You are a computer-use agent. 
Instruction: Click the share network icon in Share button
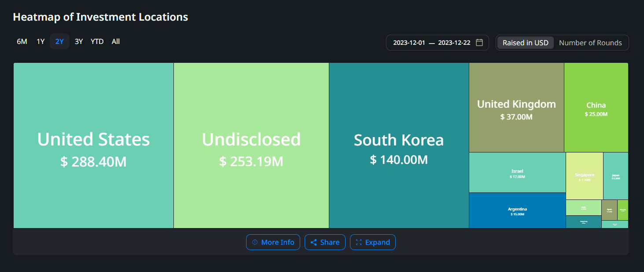(314, 242)
